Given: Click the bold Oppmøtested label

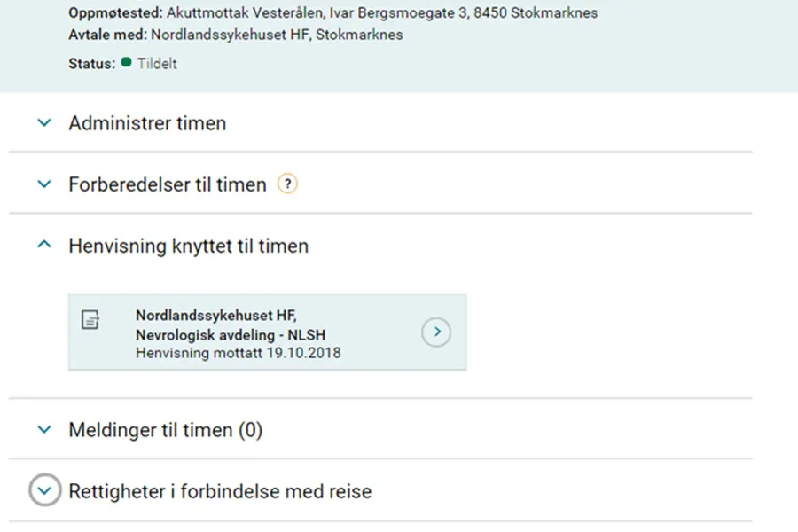Looking at the screenshot, I should pyautogui.click(x=115, y=14).
